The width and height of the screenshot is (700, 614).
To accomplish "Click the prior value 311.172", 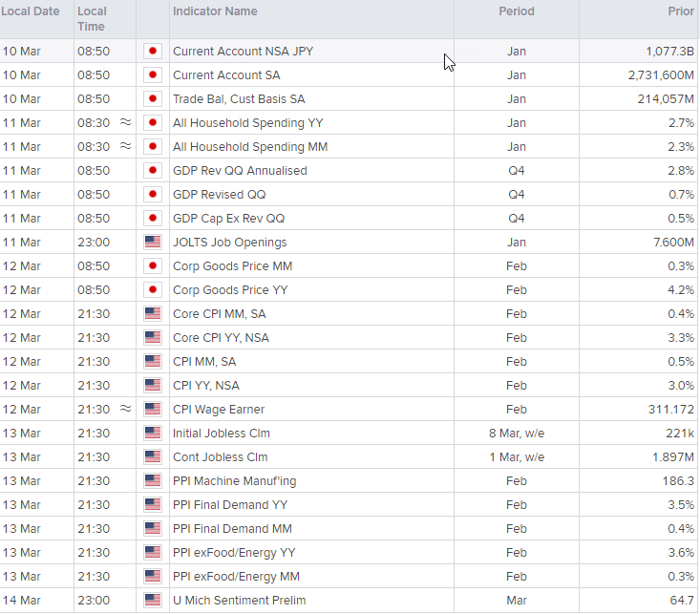I will point(671,410).
